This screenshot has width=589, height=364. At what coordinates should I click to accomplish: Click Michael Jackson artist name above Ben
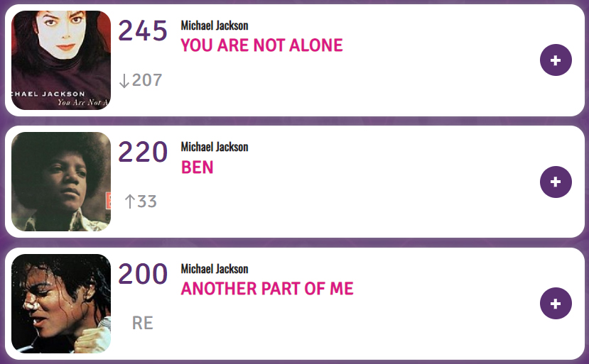(215, 147)
